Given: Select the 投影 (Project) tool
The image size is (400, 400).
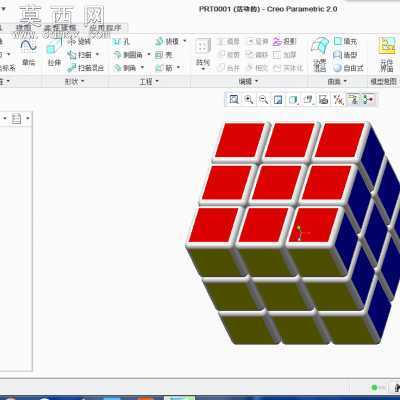Looking at the screenshot, I should 284,41.
